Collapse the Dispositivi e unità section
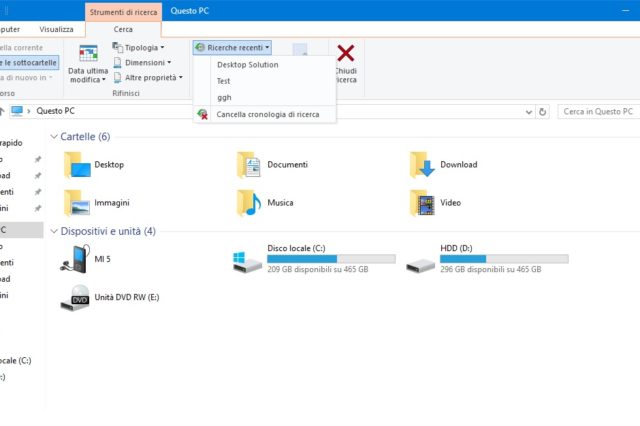 pyautogui.click(x=53, y=231)
